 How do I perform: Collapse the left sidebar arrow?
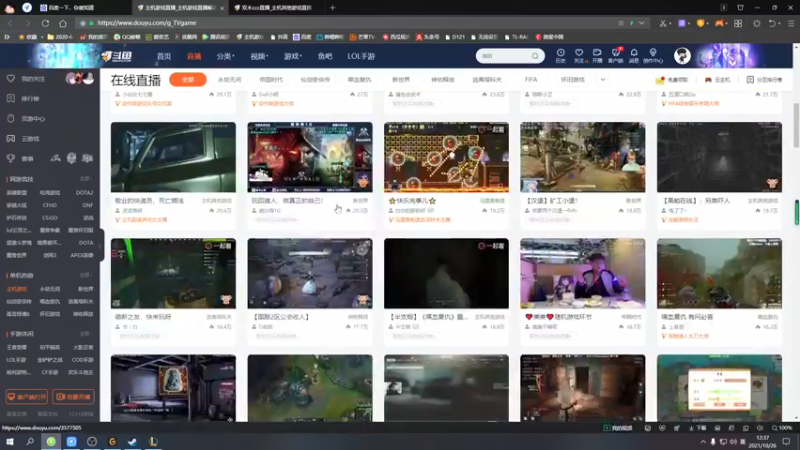click(x=101, y=246)
